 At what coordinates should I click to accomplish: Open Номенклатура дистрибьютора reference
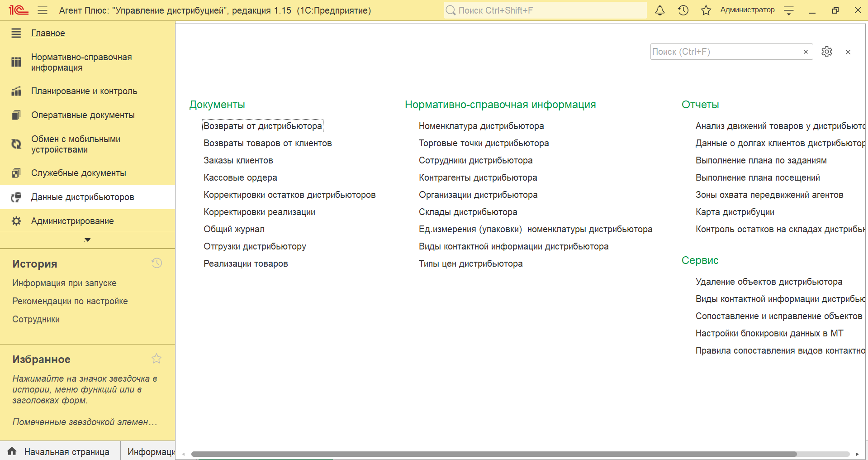tap(481, 126)
